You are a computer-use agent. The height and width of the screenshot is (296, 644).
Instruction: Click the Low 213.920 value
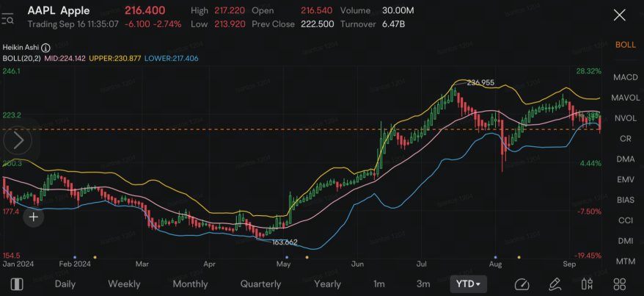pos(230,24)
